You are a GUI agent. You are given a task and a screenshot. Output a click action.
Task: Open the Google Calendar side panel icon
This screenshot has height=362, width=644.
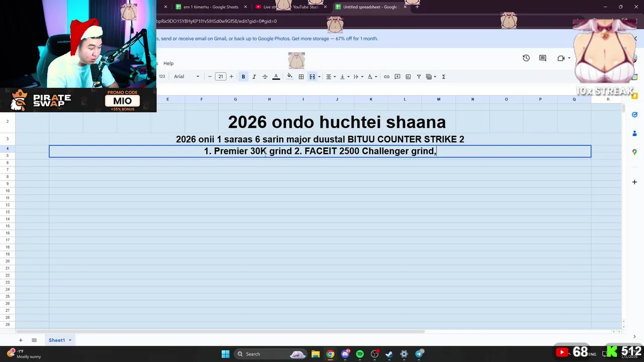pyautogui.click(x=634, y=78)
